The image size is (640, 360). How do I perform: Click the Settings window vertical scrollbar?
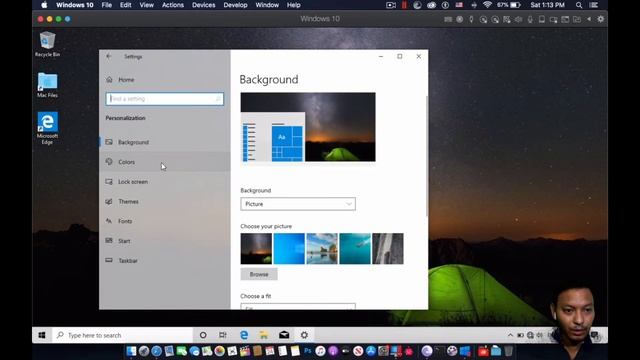pyautogui.click(x=427, y=155)
